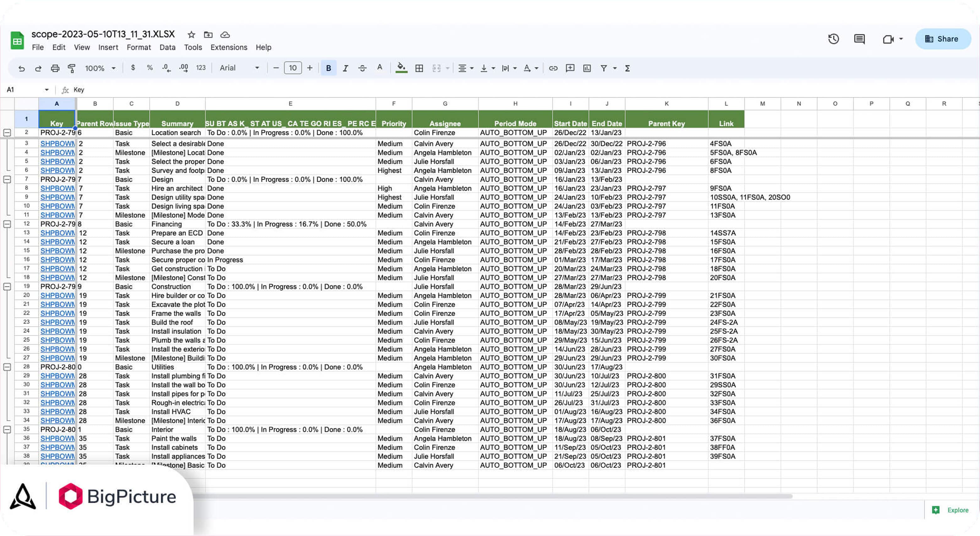Apply currency format with dollar icon
This screenshot has height=536, width=980.
pos(133,68)
